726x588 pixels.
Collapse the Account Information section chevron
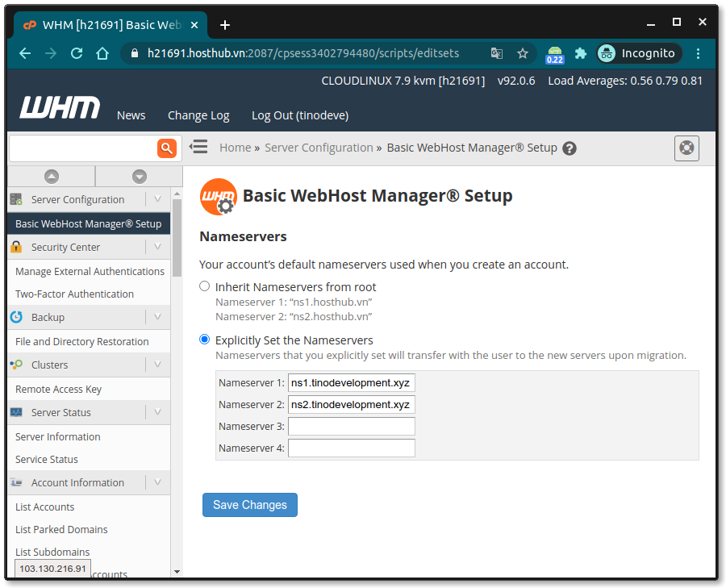157,482
